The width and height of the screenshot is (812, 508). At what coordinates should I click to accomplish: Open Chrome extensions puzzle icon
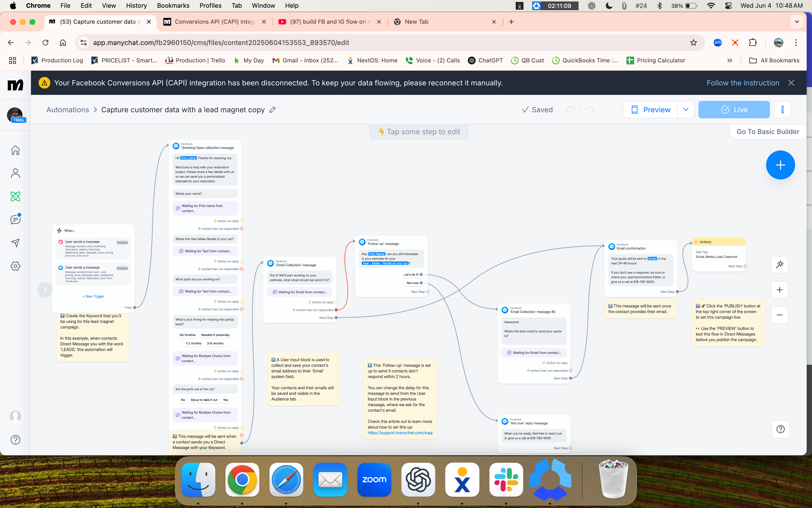click(753, 42)
